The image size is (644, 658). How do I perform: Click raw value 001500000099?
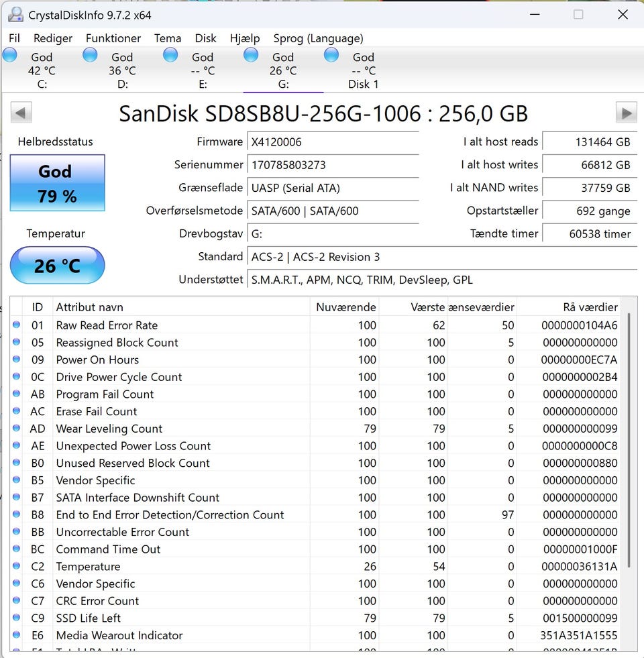pyautogui.click(x=580, y=618)
